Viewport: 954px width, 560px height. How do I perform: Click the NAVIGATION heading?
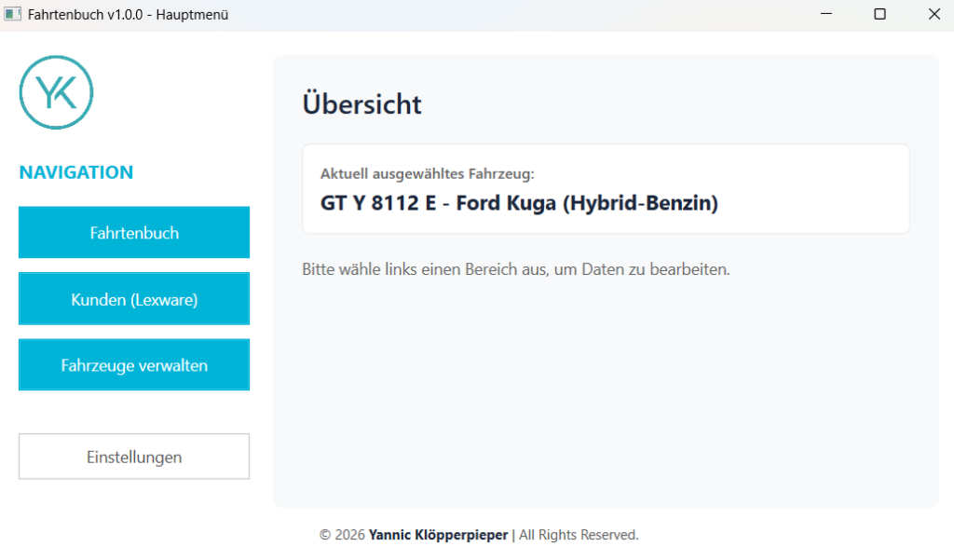[76, 172]
